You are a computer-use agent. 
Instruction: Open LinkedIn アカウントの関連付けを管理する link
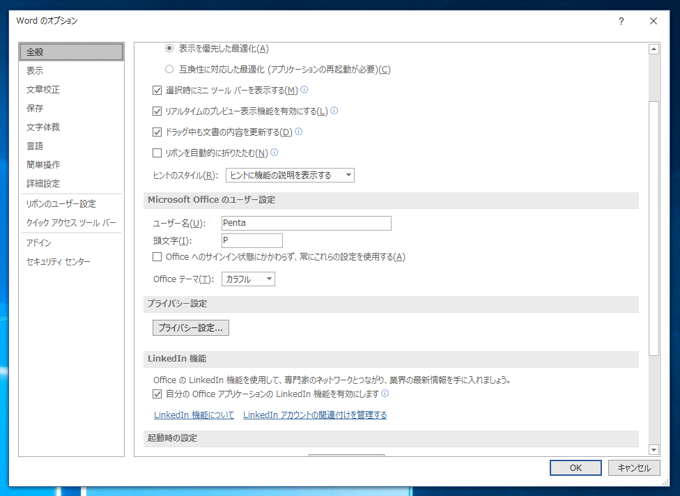pyautogui.click(x=315, y=415)
